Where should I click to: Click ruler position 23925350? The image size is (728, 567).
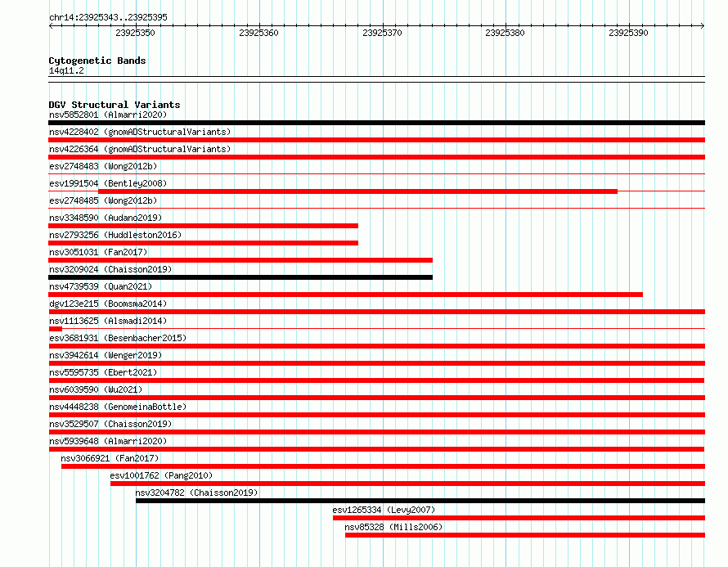(135, 33)
